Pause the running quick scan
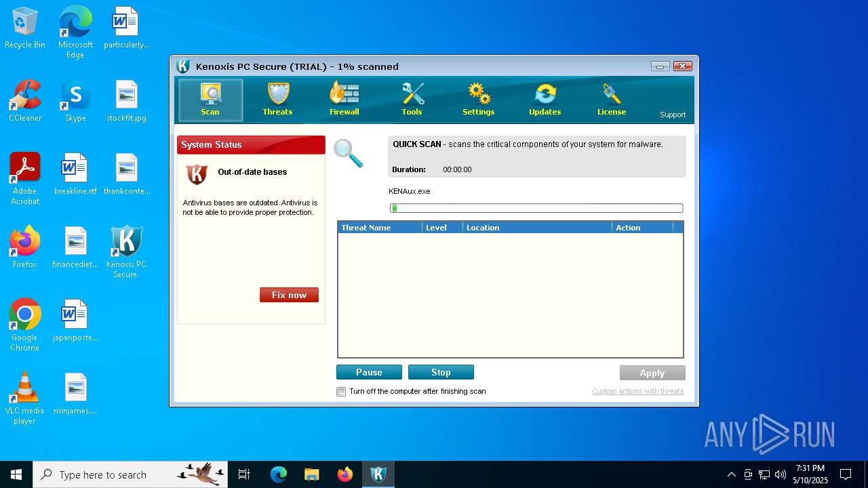Screen dimensions: 868x488 tap(369, 372)
